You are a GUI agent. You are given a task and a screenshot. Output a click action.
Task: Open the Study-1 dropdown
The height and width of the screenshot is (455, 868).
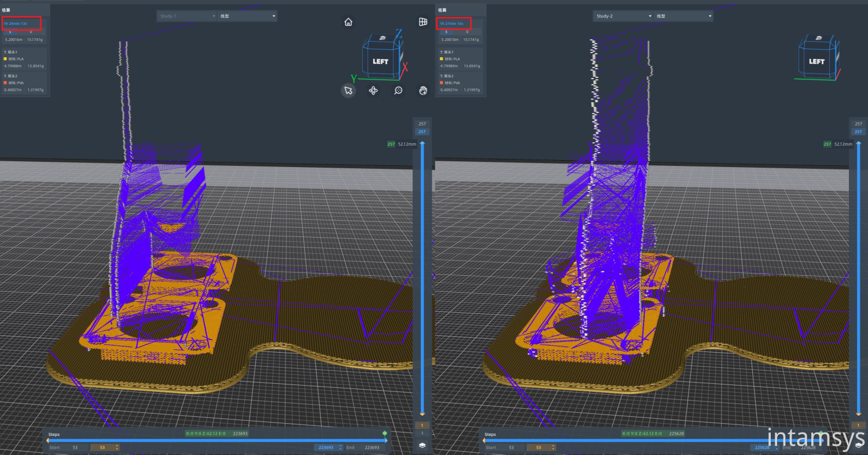tap(186, 16)
